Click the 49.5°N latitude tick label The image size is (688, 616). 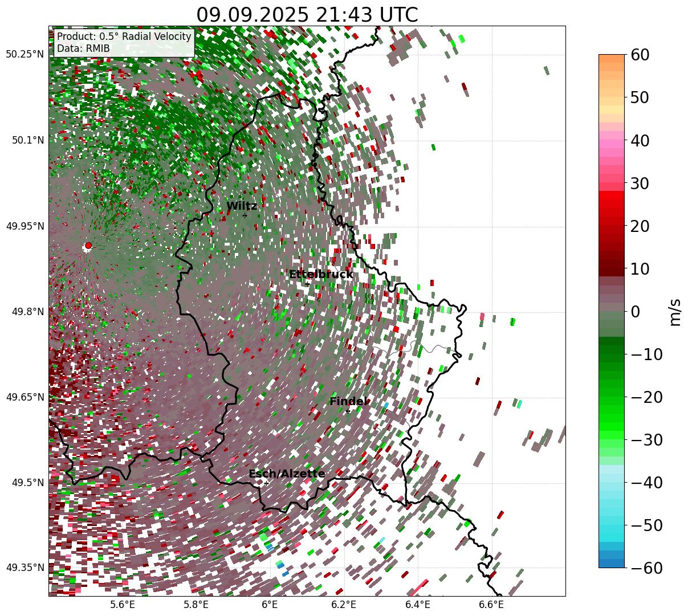(27, 483)
